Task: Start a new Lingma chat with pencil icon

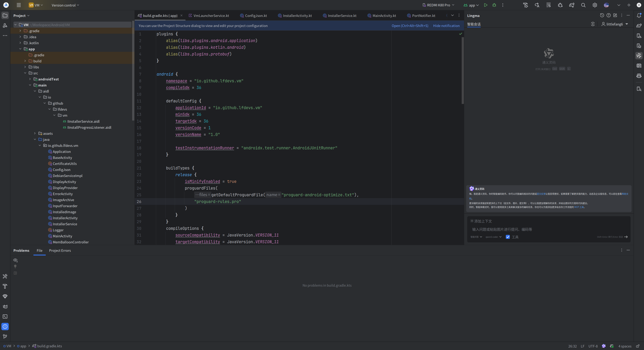Action: (x=615, y=15)
